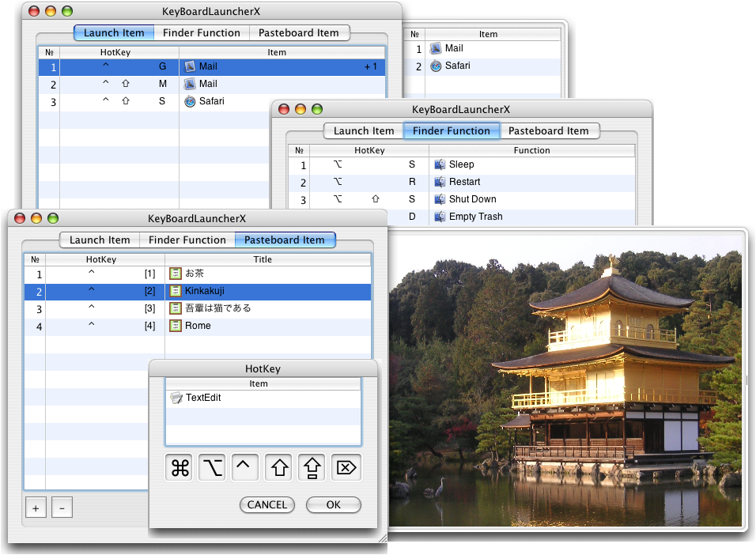The width and height of the screenshot is (756, 555).
Task: Click the Shut Down function icon
Action: coord(440,199)
